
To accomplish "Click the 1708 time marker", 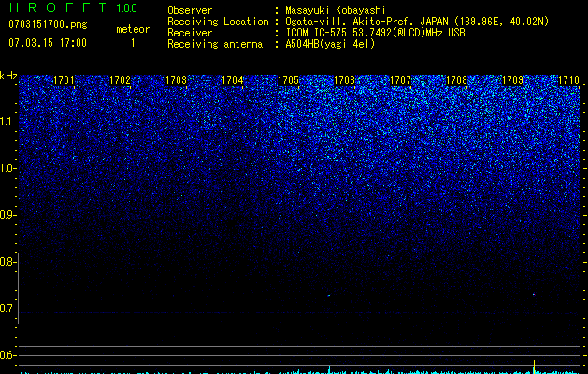I will point(457,79).
